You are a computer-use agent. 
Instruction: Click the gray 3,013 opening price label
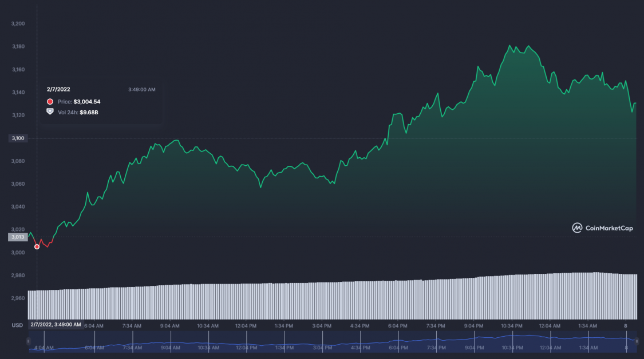pos(18,237)
